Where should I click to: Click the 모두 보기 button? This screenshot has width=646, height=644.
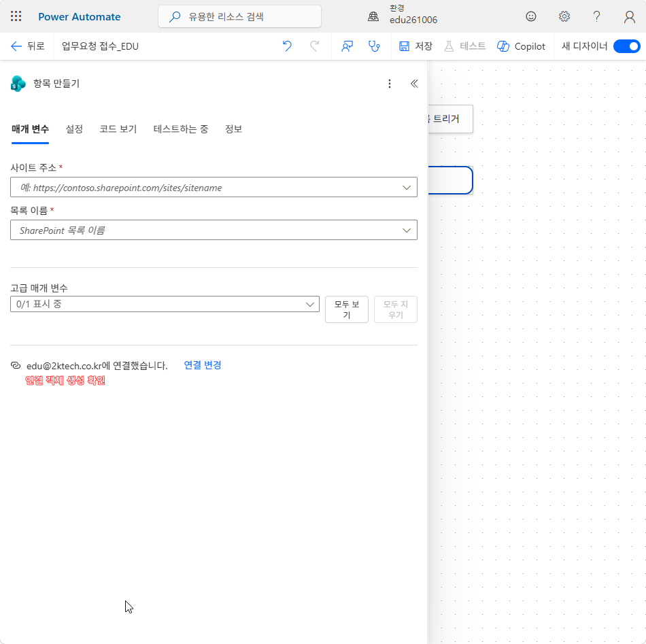click(x=347, y=309)
